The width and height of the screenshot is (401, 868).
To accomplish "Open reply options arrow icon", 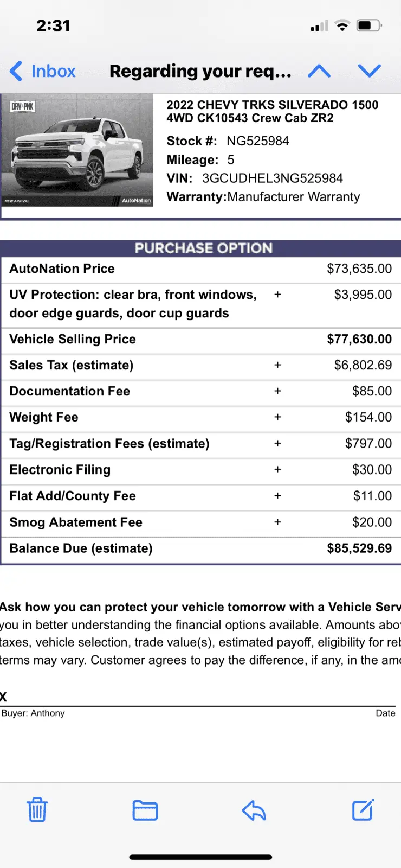I will pos(254,810).
